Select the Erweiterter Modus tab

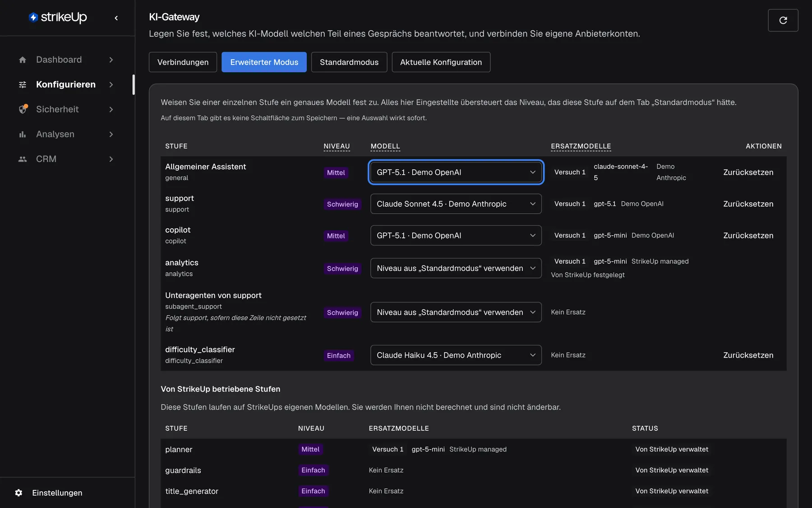point(264,62)
